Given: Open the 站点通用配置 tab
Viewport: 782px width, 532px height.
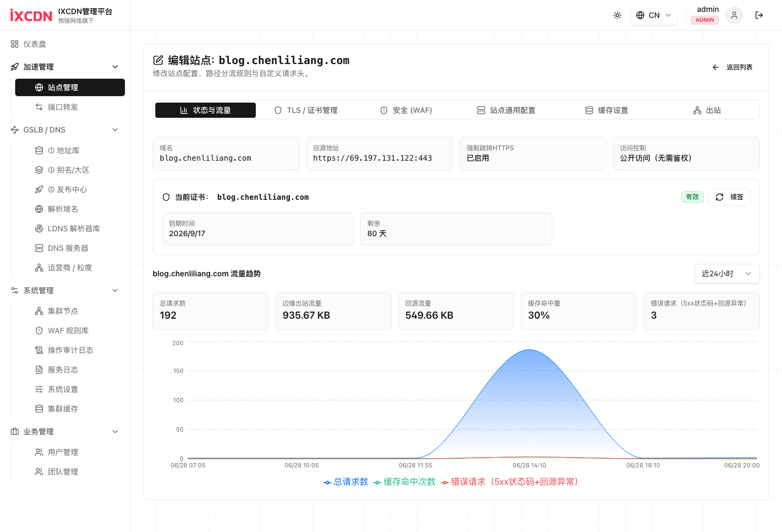Looking at the screenshot, I should click(x=506, y=110).
